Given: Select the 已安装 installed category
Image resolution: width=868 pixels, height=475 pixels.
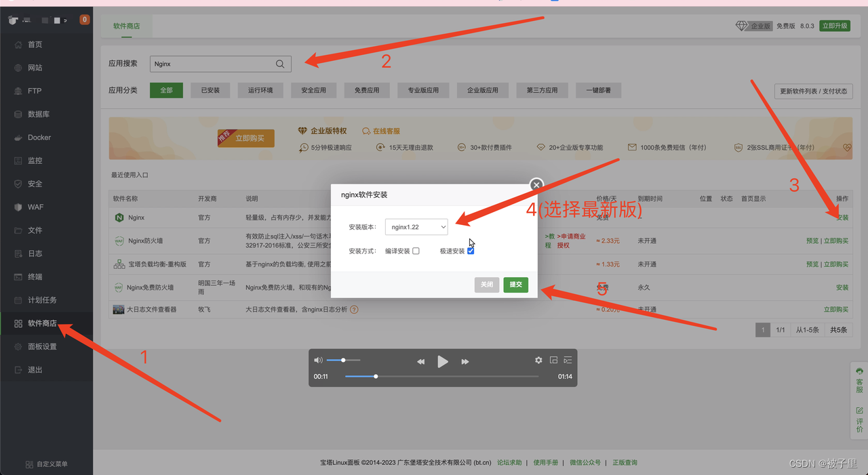Looking at the screenshot, I should click(x=210, y=90).
